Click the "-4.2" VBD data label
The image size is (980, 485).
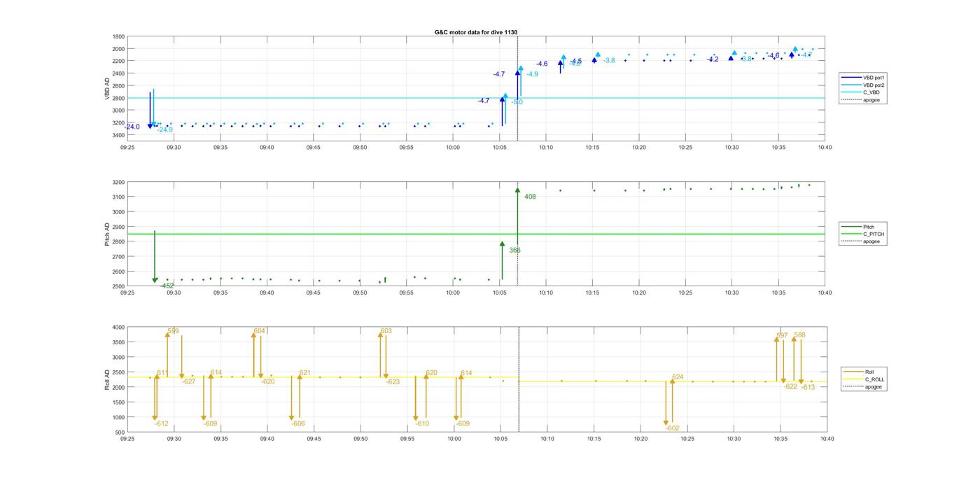[x=713, y=59]
